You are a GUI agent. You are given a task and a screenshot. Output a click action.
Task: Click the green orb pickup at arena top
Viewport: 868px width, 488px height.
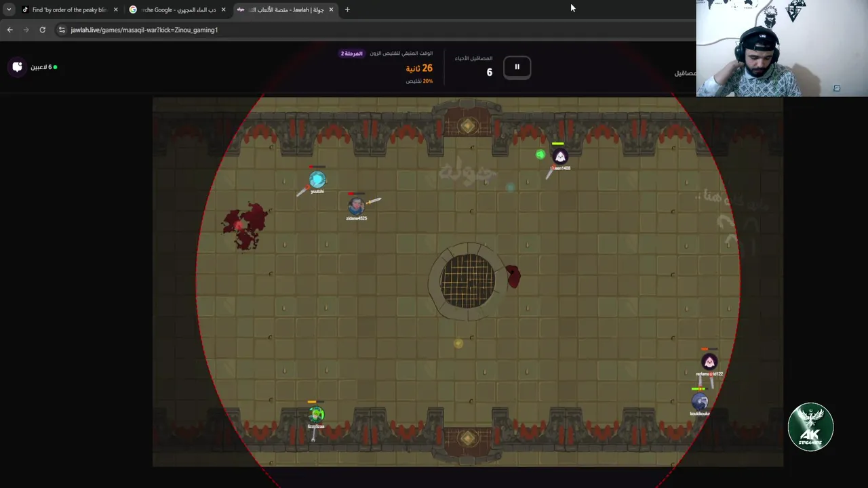[540, 155]
